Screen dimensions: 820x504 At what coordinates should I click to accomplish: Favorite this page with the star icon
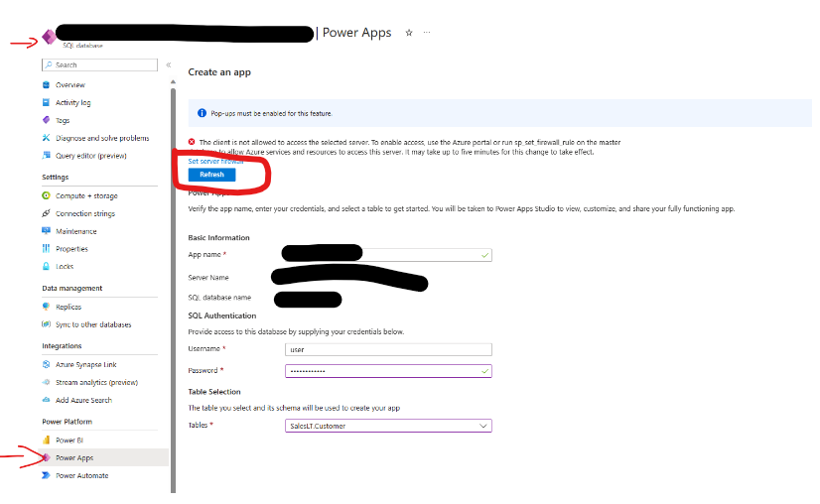[x=409, y=33]
